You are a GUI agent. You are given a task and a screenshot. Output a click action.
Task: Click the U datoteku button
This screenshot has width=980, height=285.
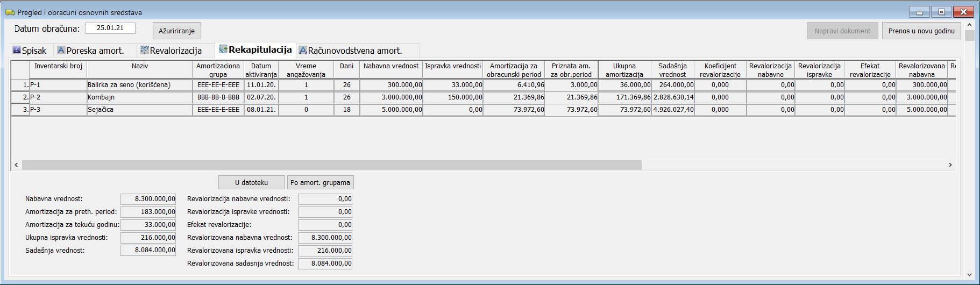(x=251, y=182)
